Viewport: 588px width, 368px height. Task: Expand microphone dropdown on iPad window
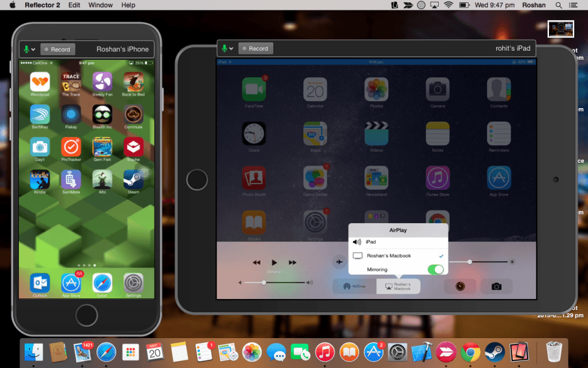226,48
